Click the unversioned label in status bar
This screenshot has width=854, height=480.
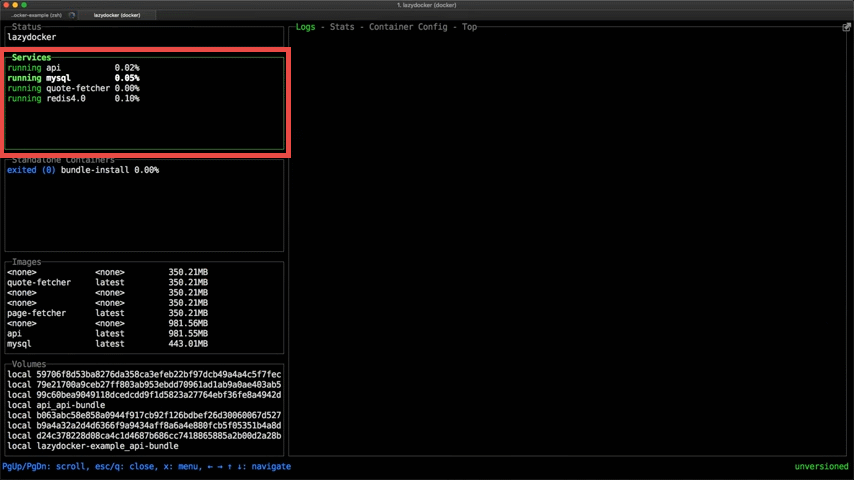[821, 467]
